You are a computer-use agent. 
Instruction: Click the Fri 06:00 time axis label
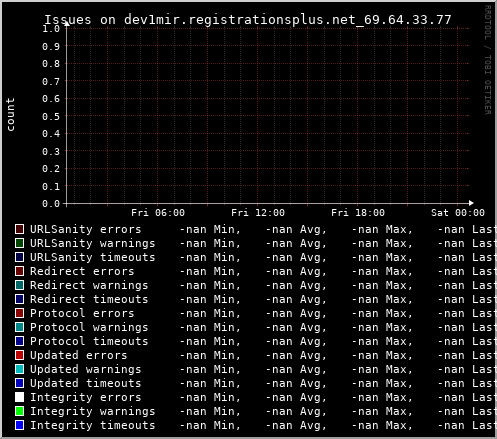tap(158, 213)
